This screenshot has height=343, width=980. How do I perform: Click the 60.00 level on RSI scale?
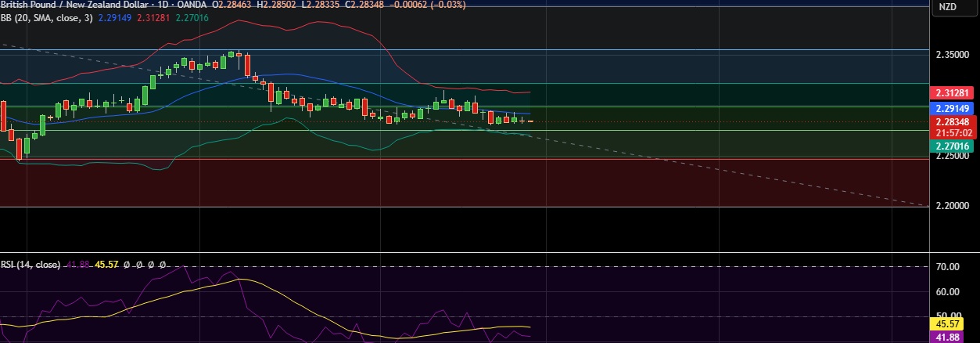pyautogui.click(x=948, y=292)
